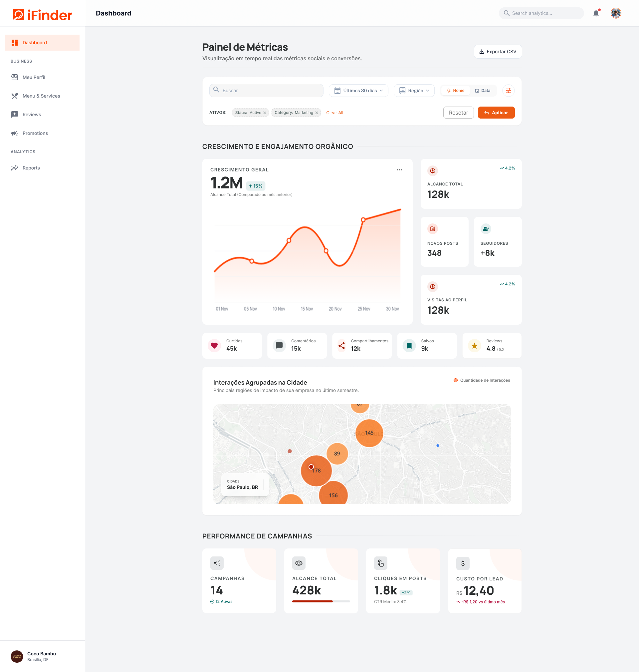Click the Compartilhamentos share icon
Image resolution: width=639 pixels, height=672 pixels.
click(342, 346)
